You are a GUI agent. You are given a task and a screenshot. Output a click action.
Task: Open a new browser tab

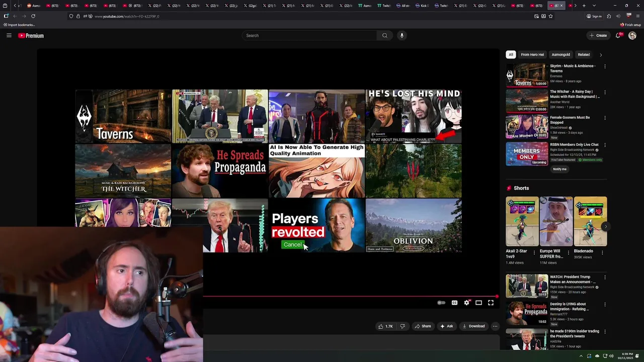click(x=584, y=6)
